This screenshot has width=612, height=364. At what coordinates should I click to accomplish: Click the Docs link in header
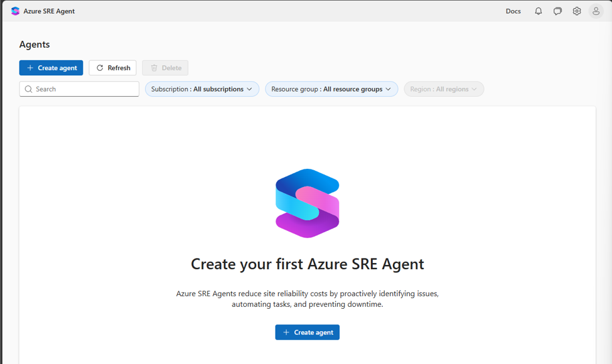click(x=513, y=11)
